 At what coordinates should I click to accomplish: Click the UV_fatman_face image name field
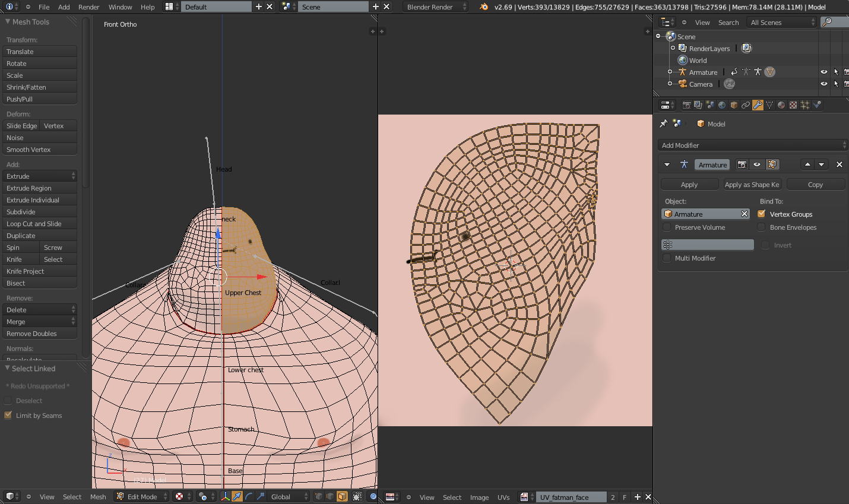pyautogui.click(x=572, y=497)
